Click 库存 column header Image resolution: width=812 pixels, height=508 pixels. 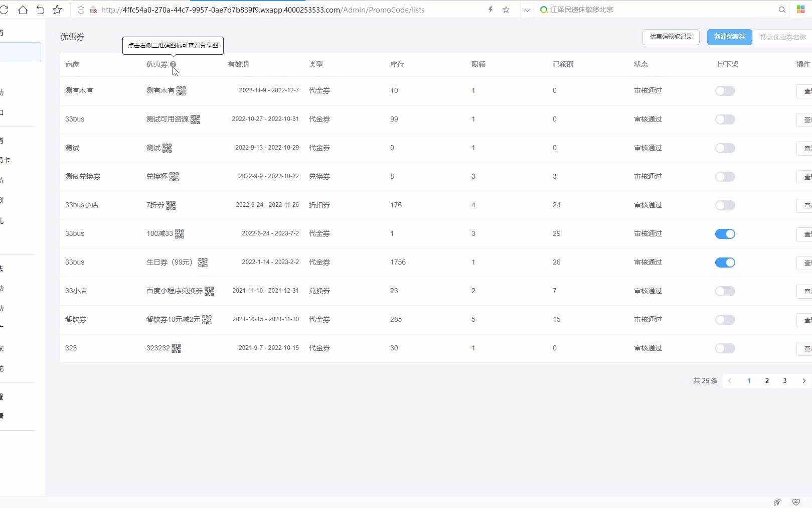pos(397,64)
